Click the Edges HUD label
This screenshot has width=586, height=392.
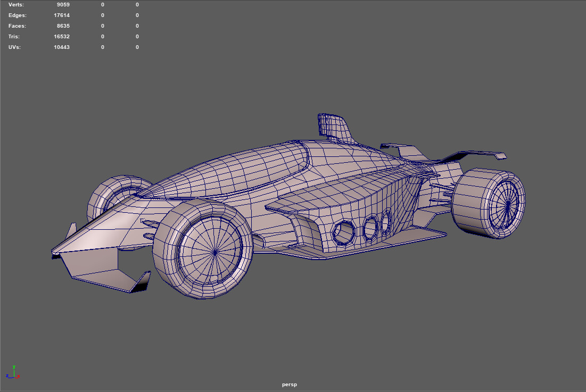[x=17, y=15]
